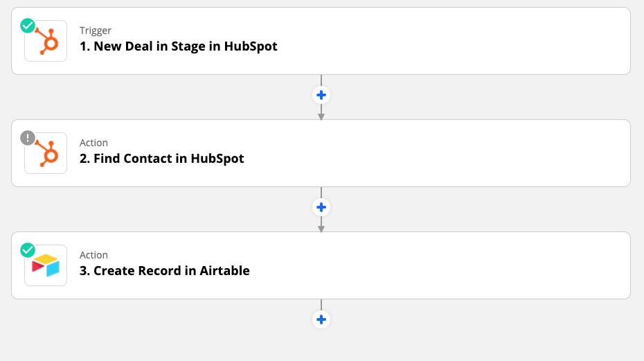Viewport: 644px width, 361px height.
Task: Click green checkmark badge on New Deal step
Action: (x=28, y=26)
